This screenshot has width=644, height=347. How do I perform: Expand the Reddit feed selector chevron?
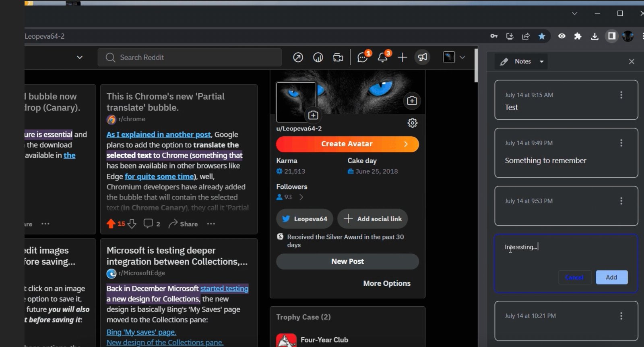tap(80, 57)
